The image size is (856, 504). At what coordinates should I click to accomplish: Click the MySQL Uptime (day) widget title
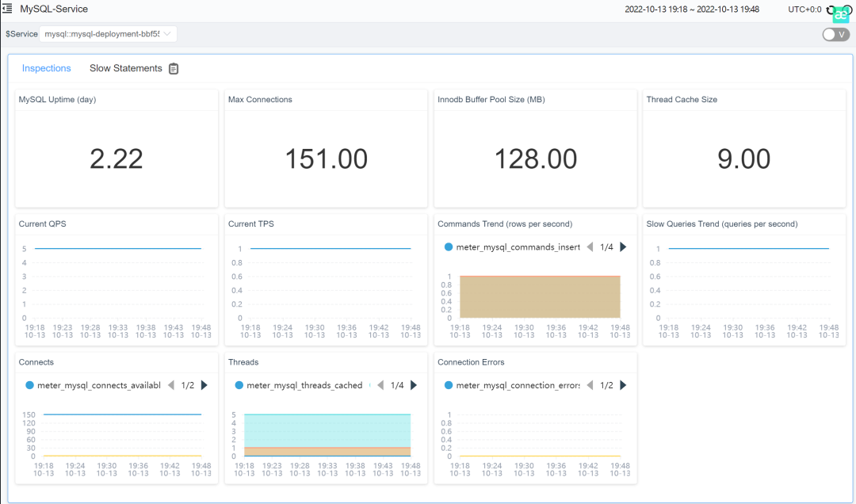point(57,99)
